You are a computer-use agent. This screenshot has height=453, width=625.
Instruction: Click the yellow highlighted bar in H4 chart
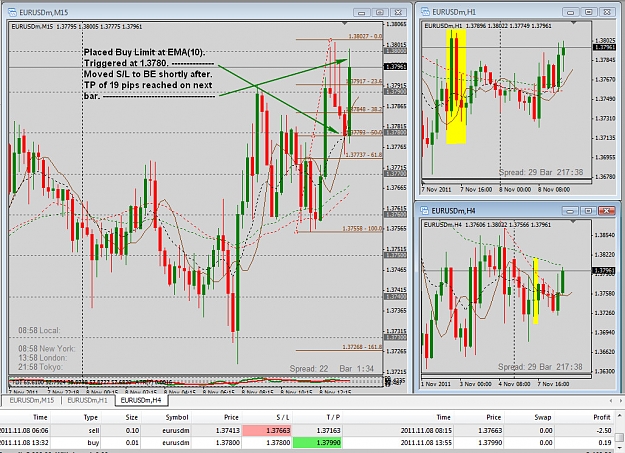536,291
